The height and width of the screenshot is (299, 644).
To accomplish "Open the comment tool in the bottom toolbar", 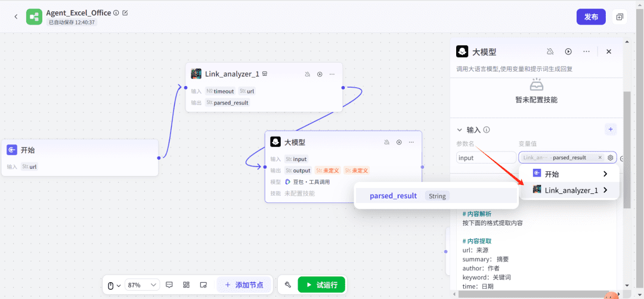I will [x=169, y=285].
